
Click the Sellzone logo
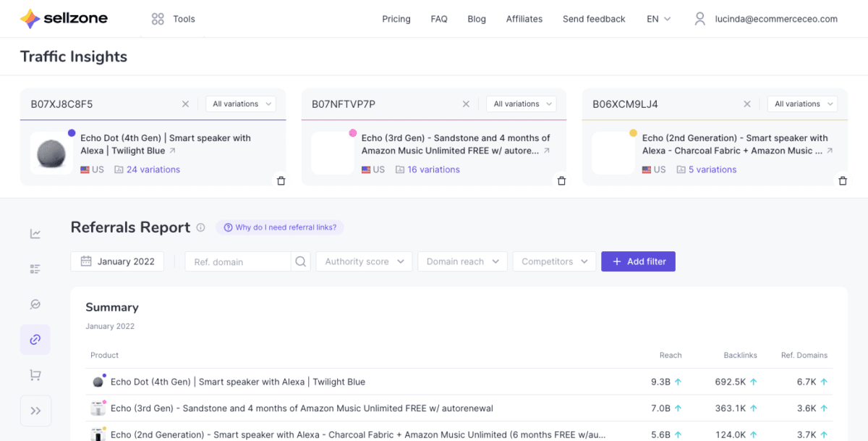(64, 19)
